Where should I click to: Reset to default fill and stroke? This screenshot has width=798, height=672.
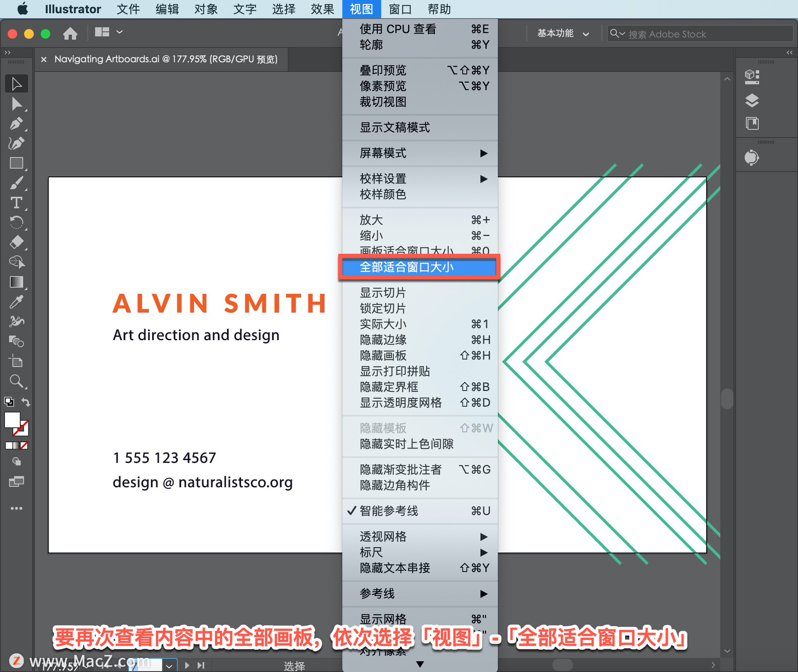[9, 402]
